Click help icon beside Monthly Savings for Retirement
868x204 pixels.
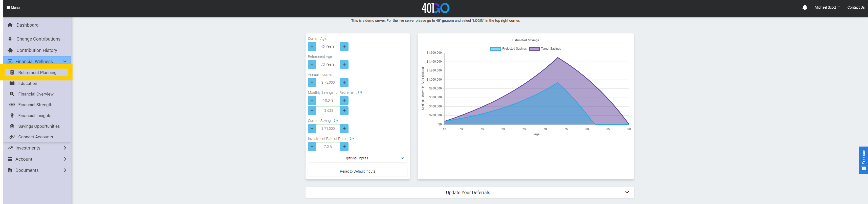click(360, 92)
